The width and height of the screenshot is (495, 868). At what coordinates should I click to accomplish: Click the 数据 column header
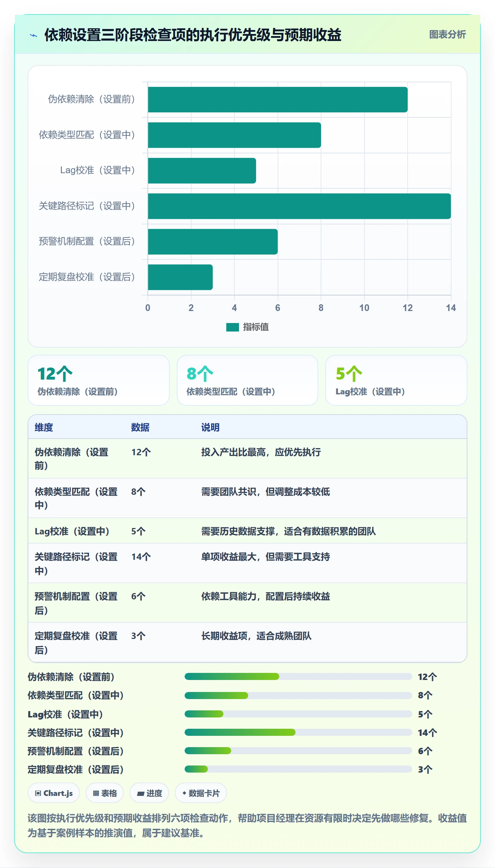coord(140,427)
